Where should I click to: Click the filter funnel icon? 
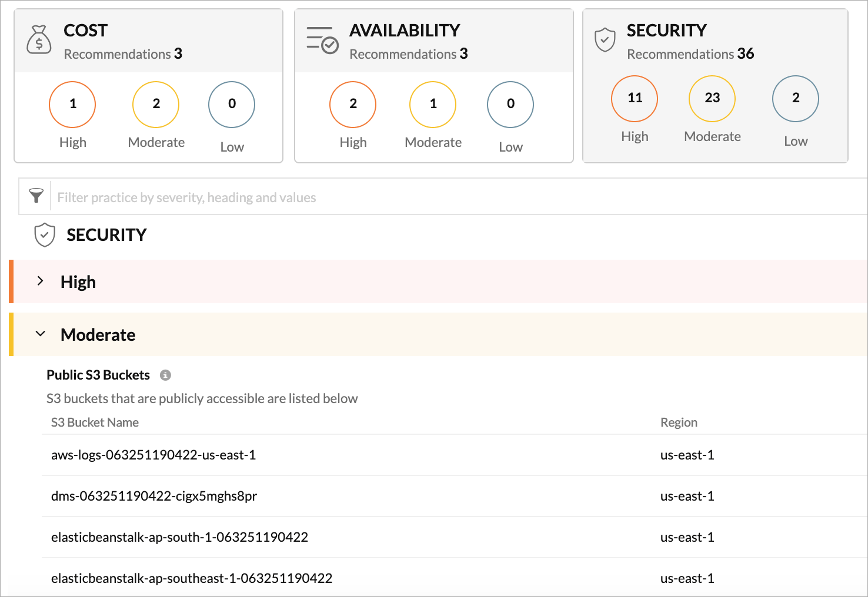tap(36, 196)
